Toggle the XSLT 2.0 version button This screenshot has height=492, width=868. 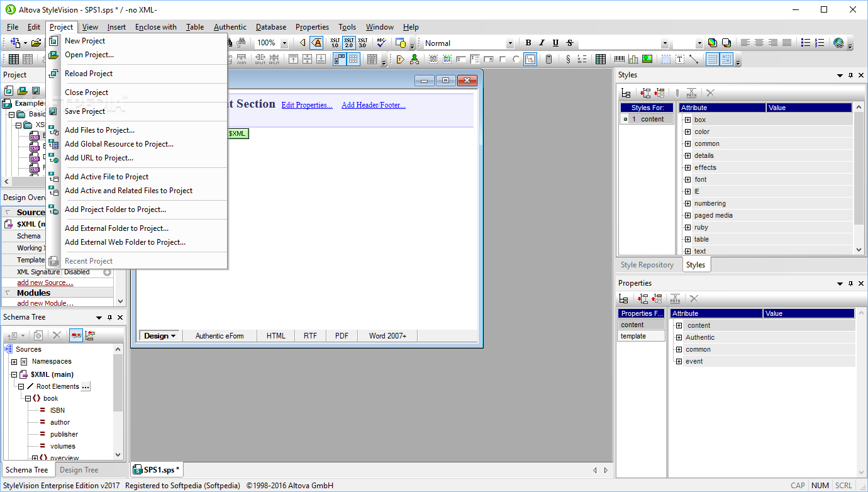[348, 43]
